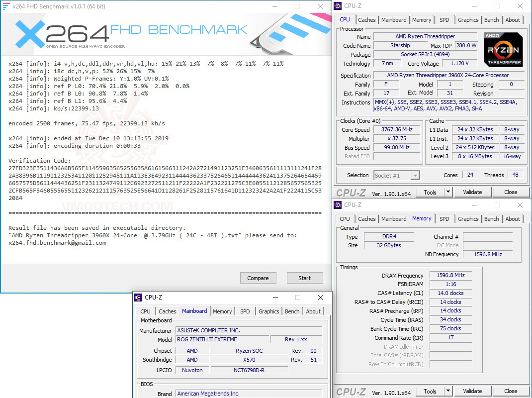The image size is (532, 398).
Task: Click the Max TDP value 280.0 W
Action: coord(466,45)
